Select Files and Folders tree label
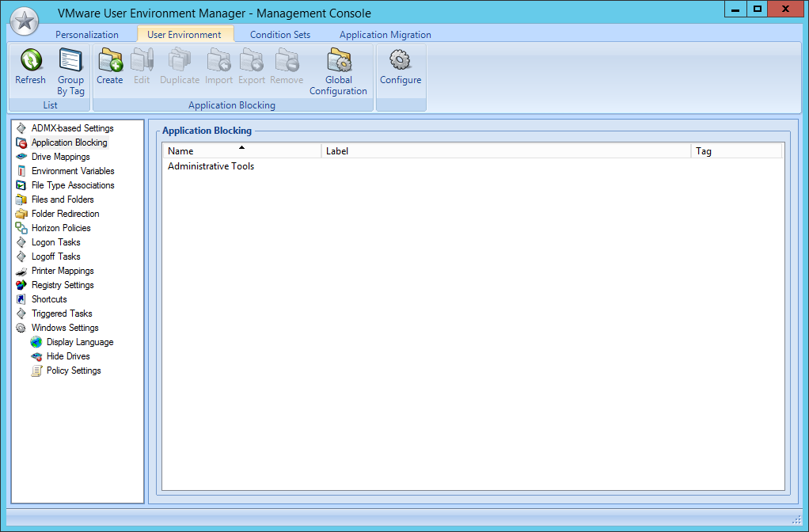 [63, 199]
